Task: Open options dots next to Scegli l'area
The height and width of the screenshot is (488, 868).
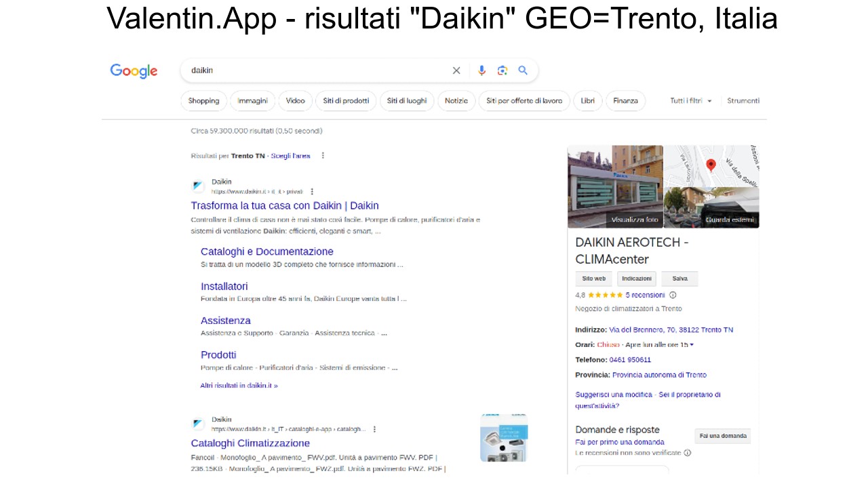Action: (x=323, y=156)
